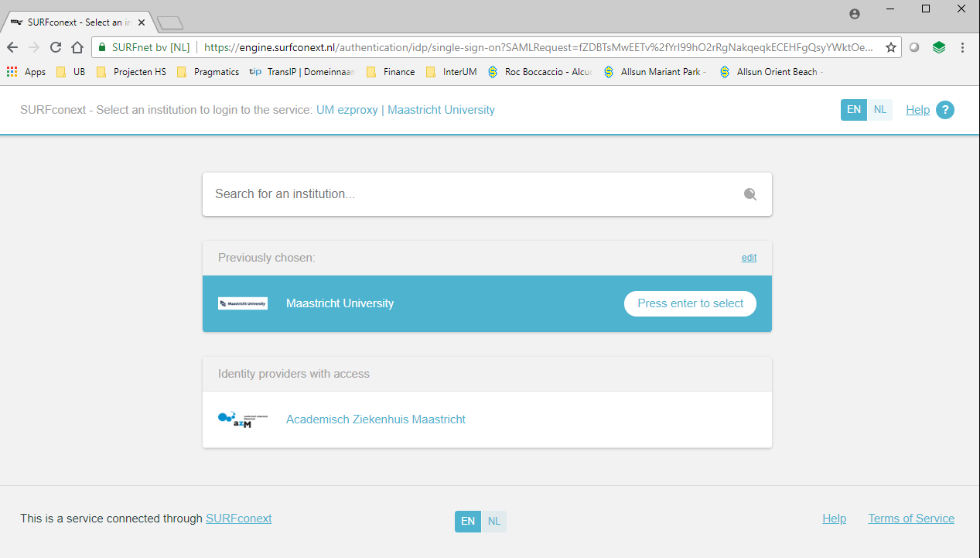Click the Identity providers with access heading

(294, 374)
